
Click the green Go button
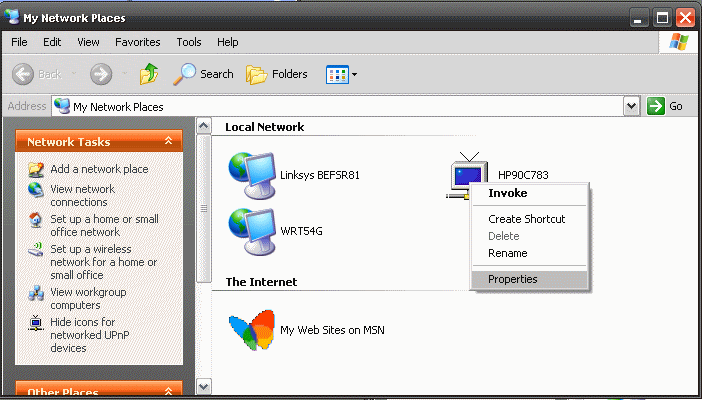(665, 107)
